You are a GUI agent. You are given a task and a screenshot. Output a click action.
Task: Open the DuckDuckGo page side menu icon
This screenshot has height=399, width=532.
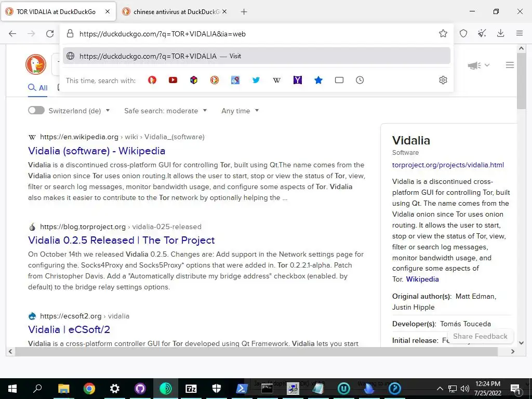510,65
